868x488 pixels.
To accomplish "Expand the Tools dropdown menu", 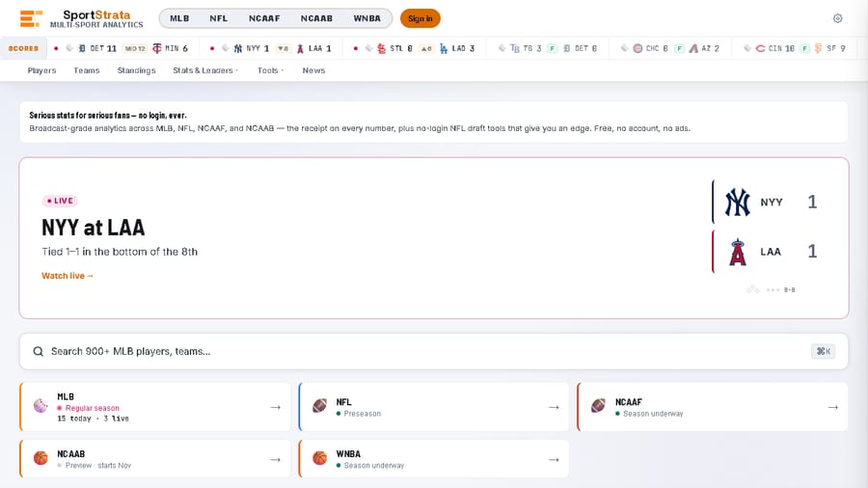I will (270, 70).
